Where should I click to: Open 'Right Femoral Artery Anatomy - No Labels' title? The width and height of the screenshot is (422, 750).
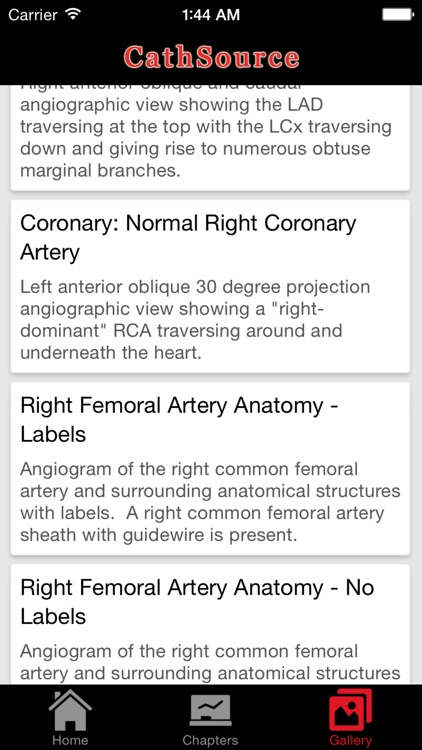pos(197,602)
